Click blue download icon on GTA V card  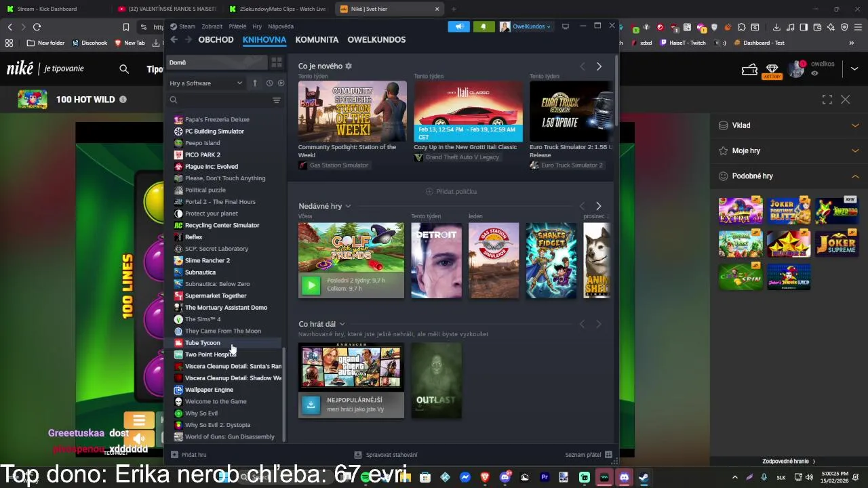point(311,405)
